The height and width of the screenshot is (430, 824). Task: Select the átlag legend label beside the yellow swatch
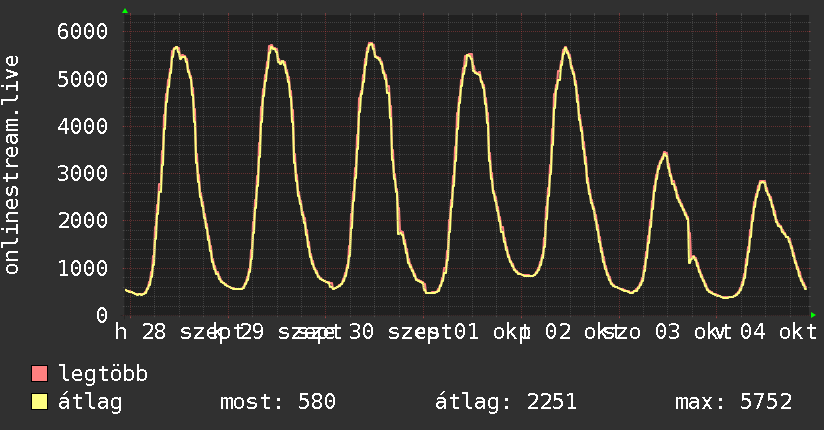click(90, 402)
